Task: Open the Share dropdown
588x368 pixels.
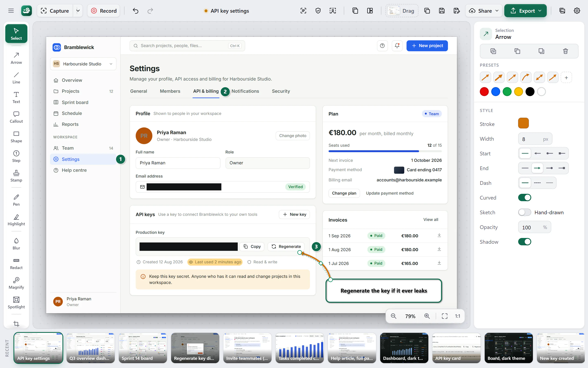Action: (x=483, y=11)
